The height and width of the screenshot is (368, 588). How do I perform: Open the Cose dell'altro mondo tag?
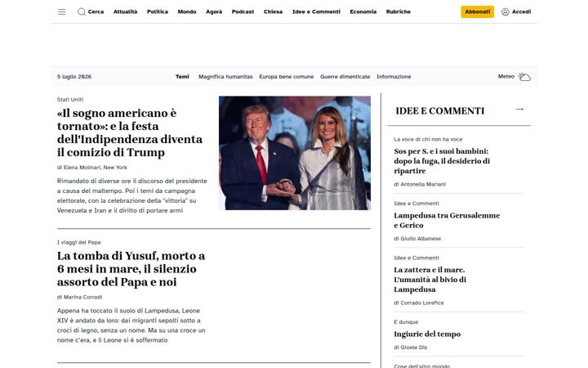point(421,366)
